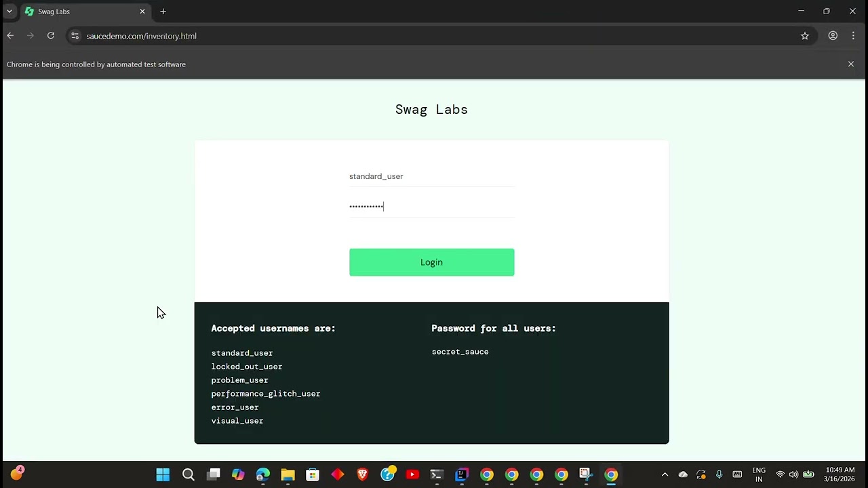Launch Copilot from the taskbar
Screen dimensions: 868x488
[x=238, y=474]
